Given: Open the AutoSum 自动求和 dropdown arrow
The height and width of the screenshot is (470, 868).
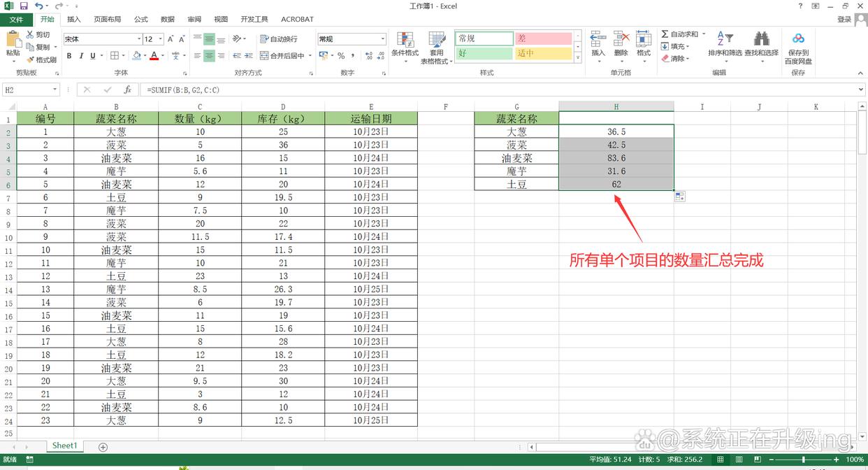Looking at the screenshot, I should tap(704, 34).
